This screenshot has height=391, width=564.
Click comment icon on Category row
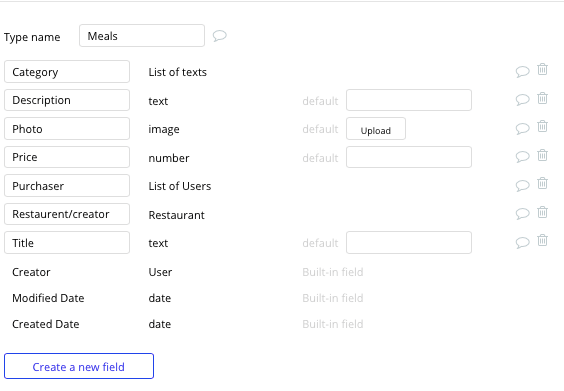[x=522, y=72]
